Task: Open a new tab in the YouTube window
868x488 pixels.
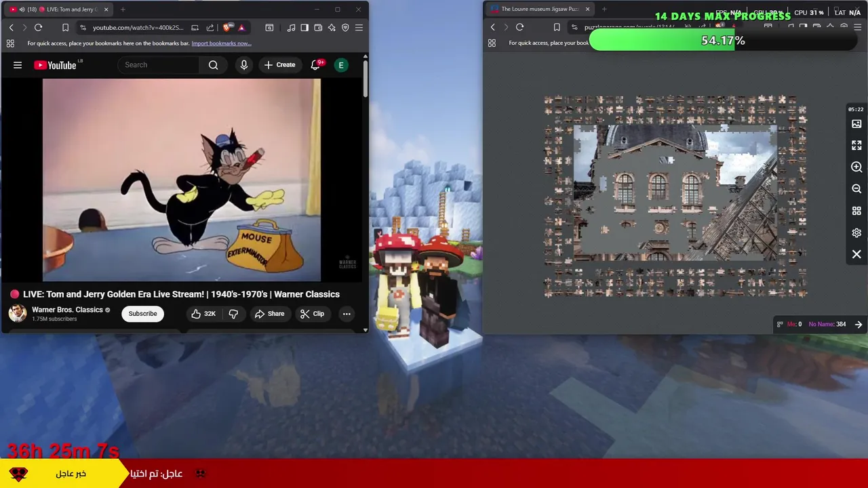Action: tap(123, 9)
